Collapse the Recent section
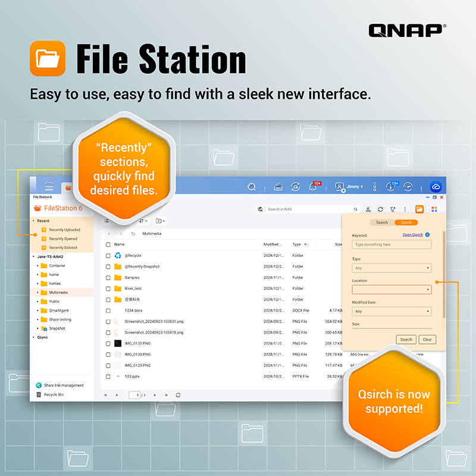 [x=33, y=221]
